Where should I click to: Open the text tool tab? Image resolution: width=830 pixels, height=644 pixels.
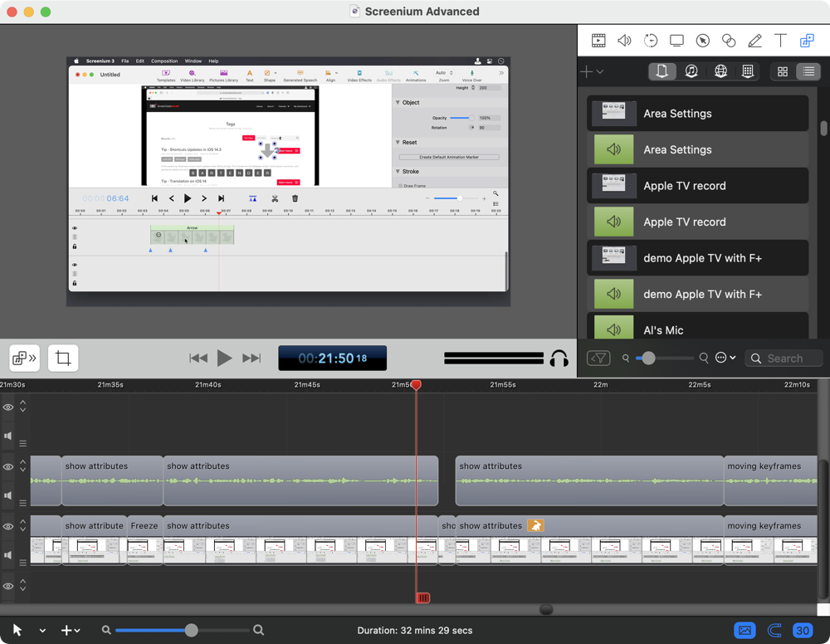(x=780, y=41)
